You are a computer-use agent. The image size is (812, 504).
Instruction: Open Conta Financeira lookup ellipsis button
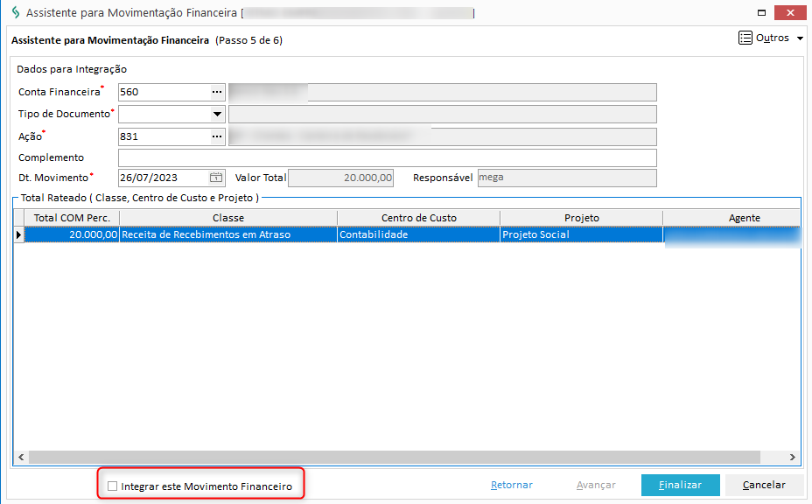(x=216, y=92)
